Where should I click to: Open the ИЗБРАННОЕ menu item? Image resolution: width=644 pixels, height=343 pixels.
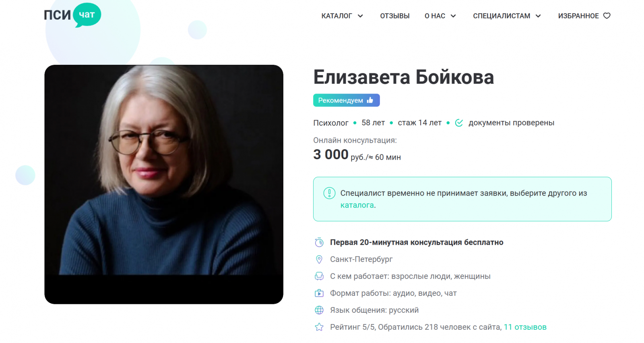point(578,16)
